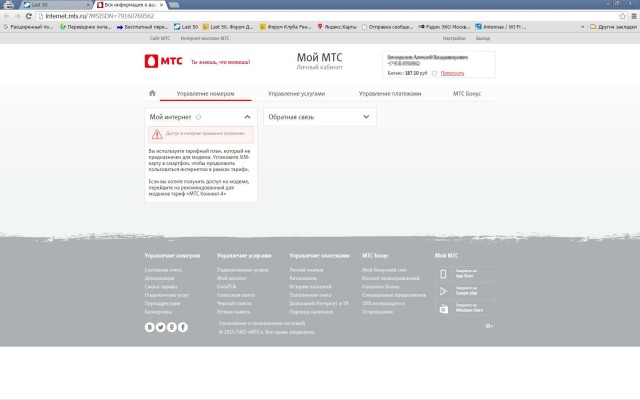Open Переводчик онлайн bookmark
This screenshot has width=640, height=400.
tap(86, 27)
